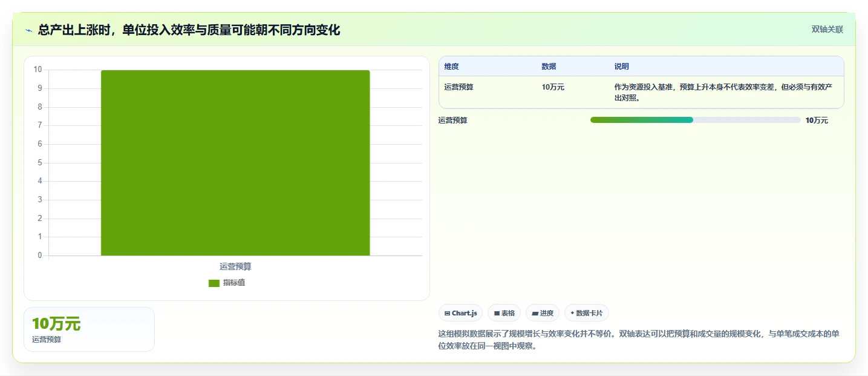Click the 表格 tag
The height and width of the screenshot is (376, 868).
pyautogui.click(x=504, y=313)
